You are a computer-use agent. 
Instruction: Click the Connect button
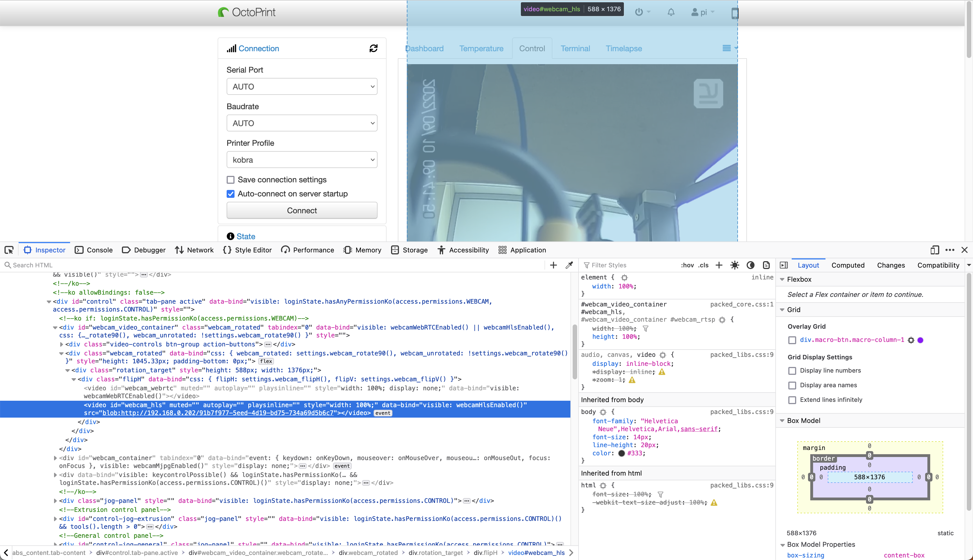coord(302,210)
